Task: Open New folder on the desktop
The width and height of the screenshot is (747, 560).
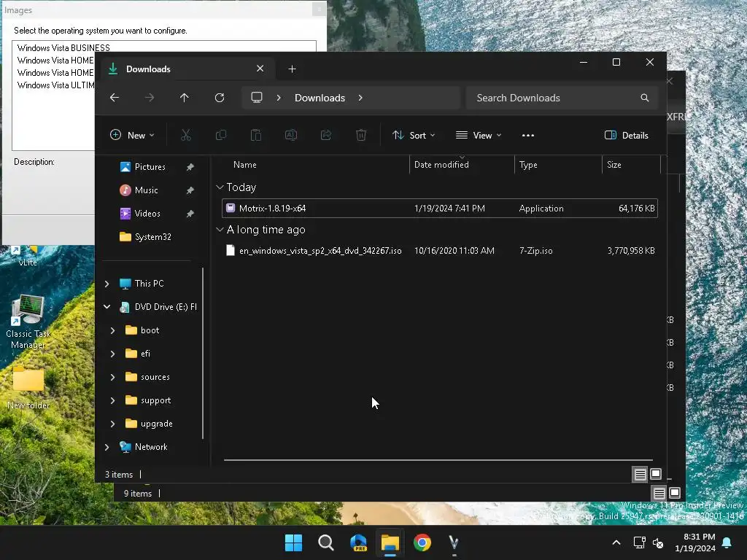Action: (x=28, y=388)
